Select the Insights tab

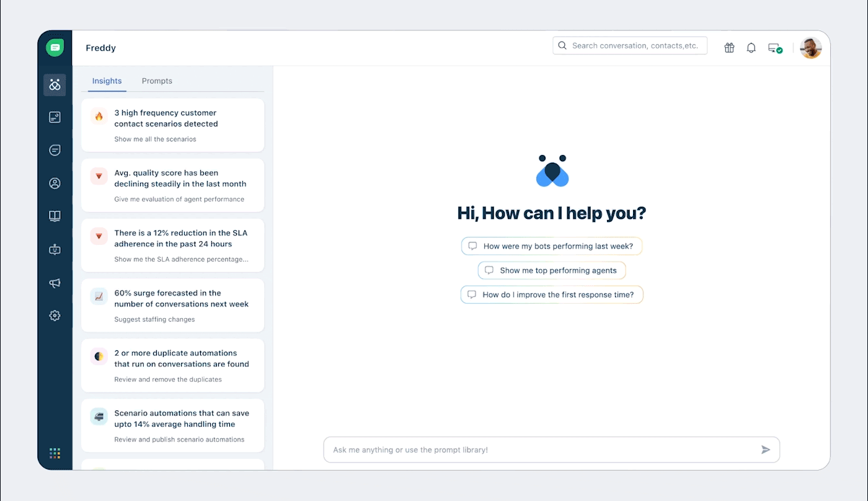tap(107, 81)
